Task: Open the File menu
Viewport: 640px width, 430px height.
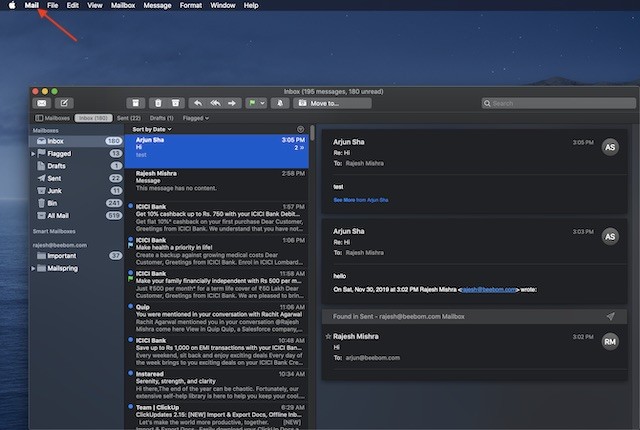Action: [53, 5]
